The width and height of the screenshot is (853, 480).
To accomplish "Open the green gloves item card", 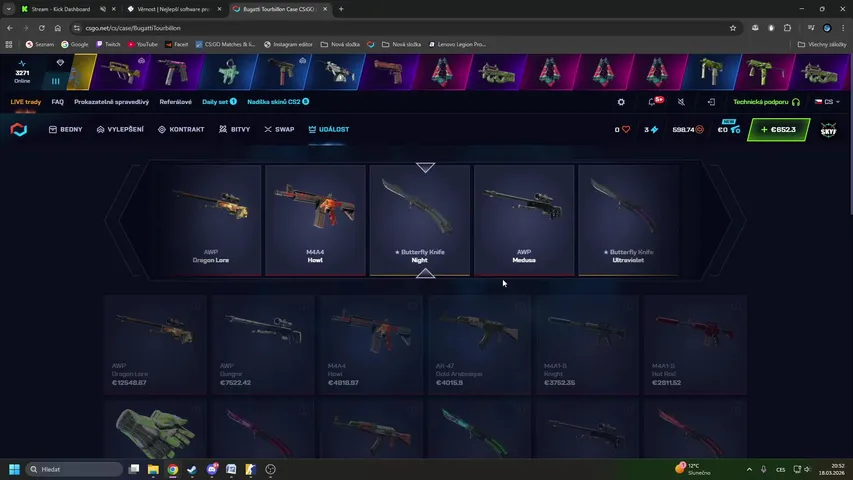I will point(155,430).
